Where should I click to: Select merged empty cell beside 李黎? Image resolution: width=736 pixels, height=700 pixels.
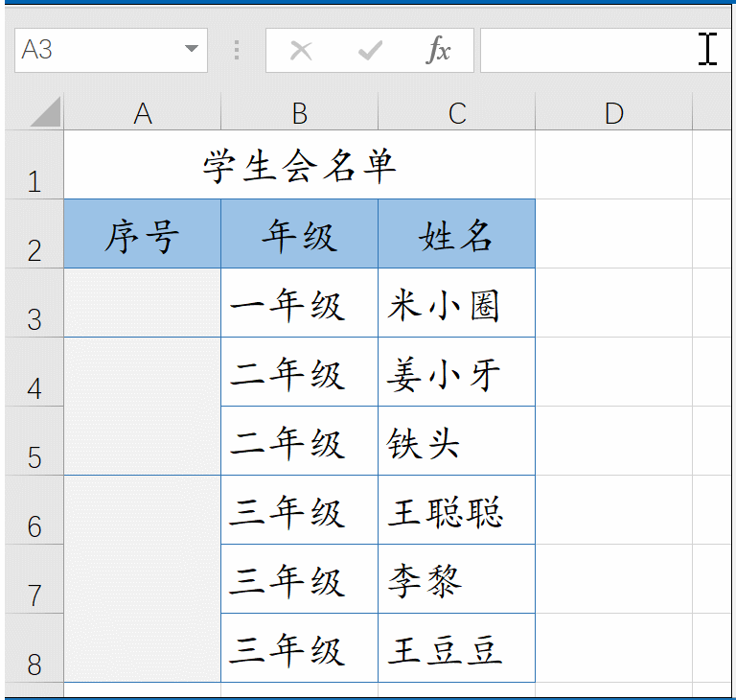pyautogui.click(x=142, y=579)
